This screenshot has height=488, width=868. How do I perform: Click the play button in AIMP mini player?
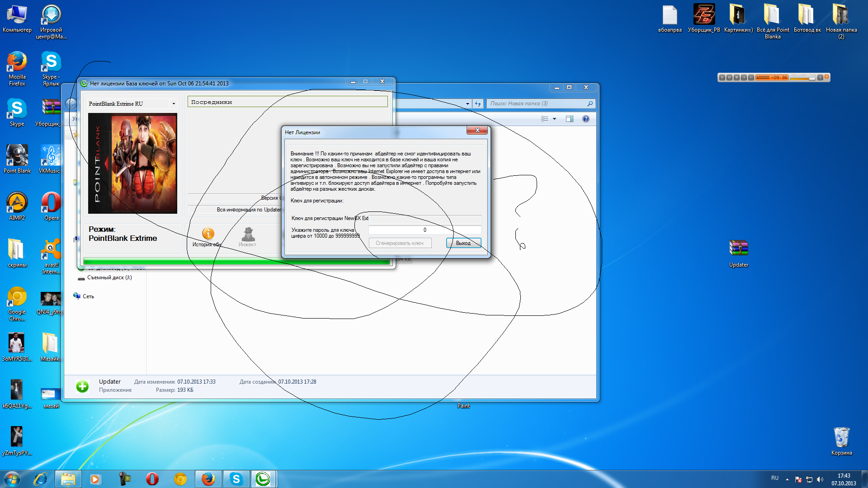point(722,78)
